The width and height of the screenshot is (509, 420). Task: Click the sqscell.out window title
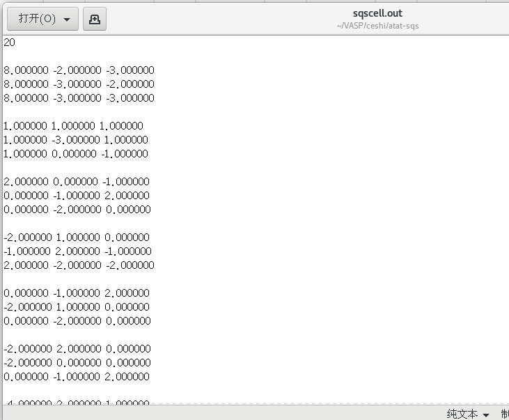point(377,13)
